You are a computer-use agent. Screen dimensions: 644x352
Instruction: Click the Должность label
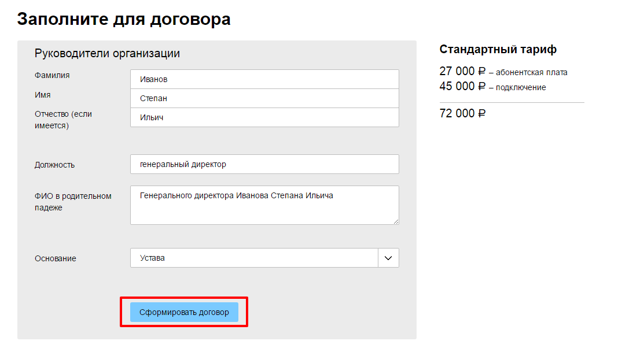tap(54, 165)
